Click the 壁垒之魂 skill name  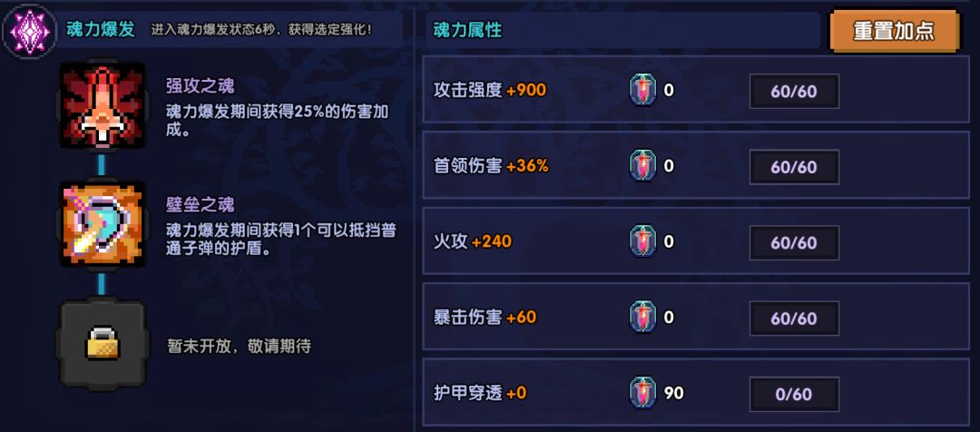point(200,205)
